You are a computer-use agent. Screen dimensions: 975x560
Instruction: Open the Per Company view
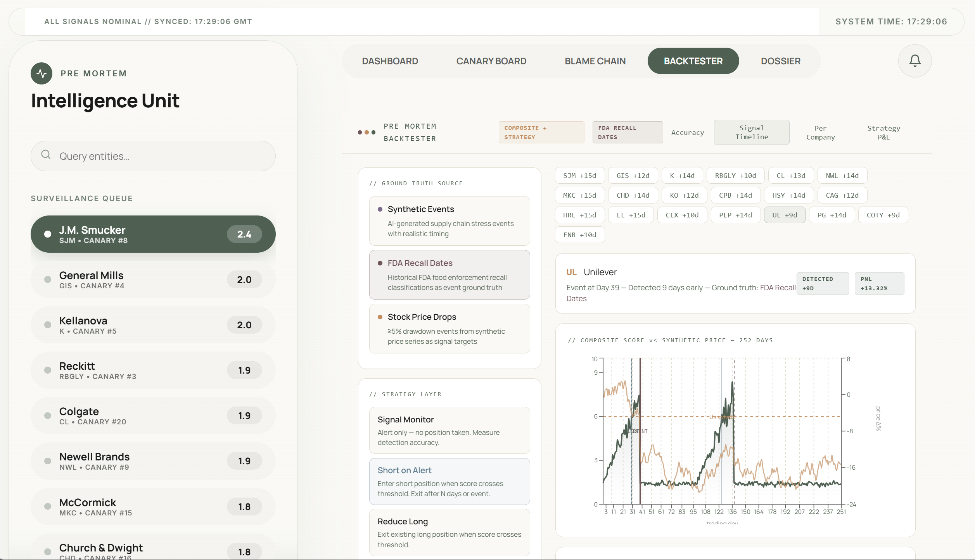[820, 133]
